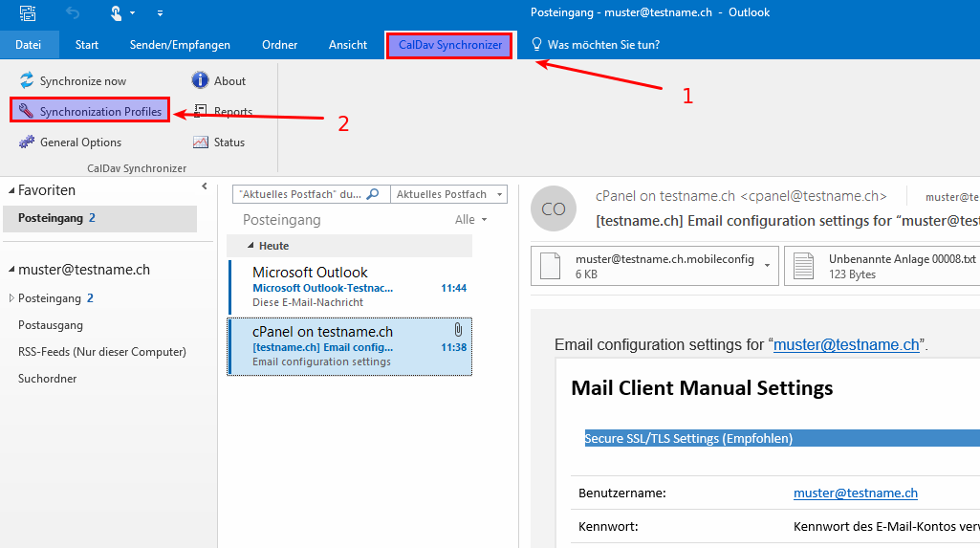Click the mobileconfig attachment file icon

click(x=551, y=266)
